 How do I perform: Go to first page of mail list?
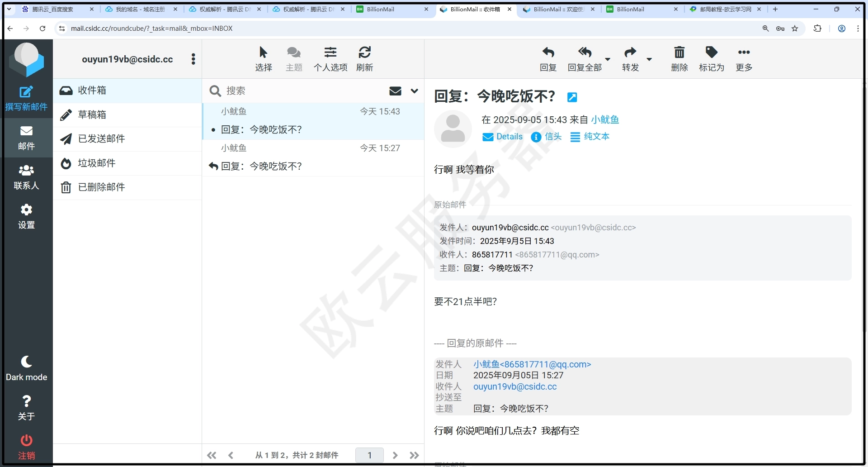pyautogui.click(x=212, y=455)
